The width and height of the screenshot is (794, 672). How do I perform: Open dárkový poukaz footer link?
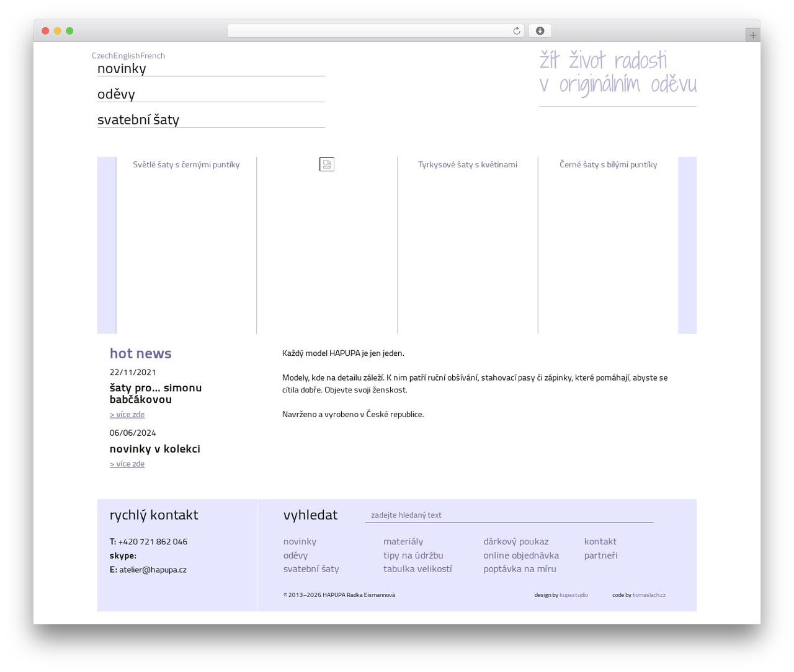(516, 541)
